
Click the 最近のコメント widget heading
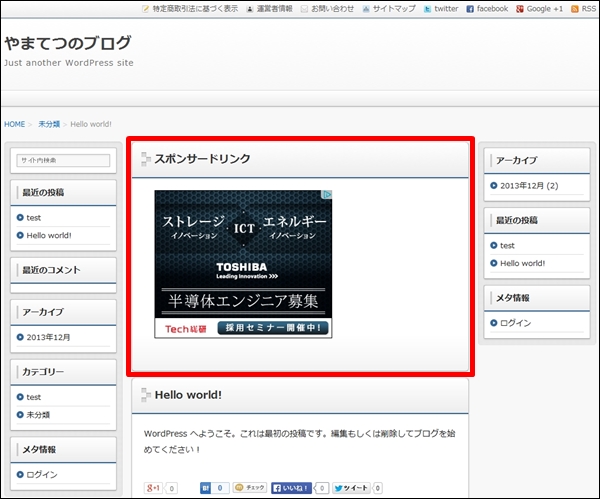tap(51, 270)
